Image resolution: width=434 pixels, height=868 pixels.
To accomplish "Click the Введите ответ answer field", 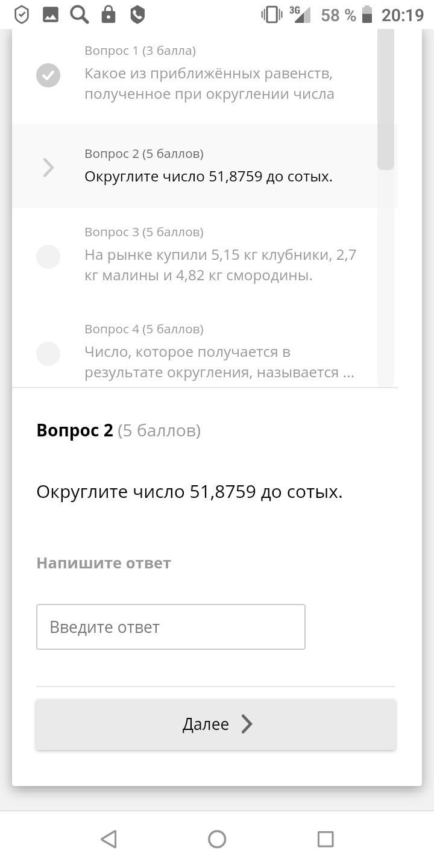I will 171,627.
